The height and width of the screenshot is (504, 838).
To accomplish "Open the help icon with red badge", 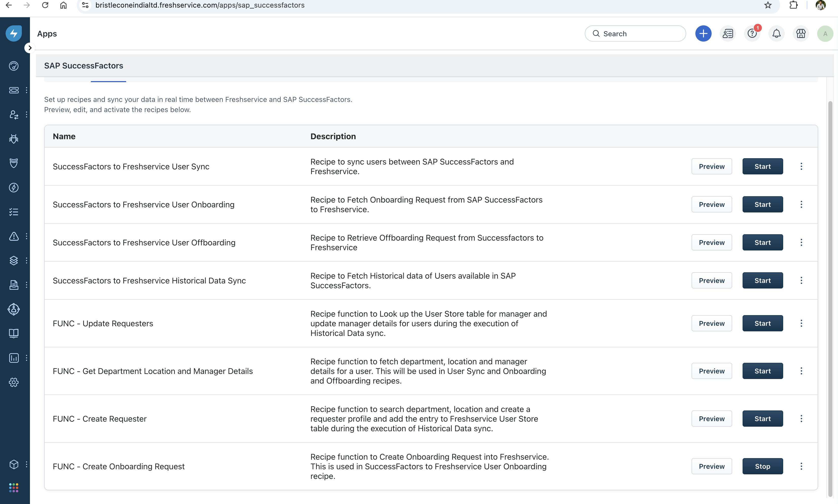I will 752,34.
